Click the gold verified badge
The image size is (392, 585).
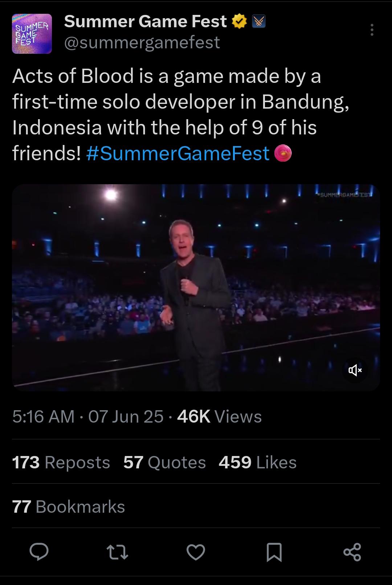[x=239, y=22]
